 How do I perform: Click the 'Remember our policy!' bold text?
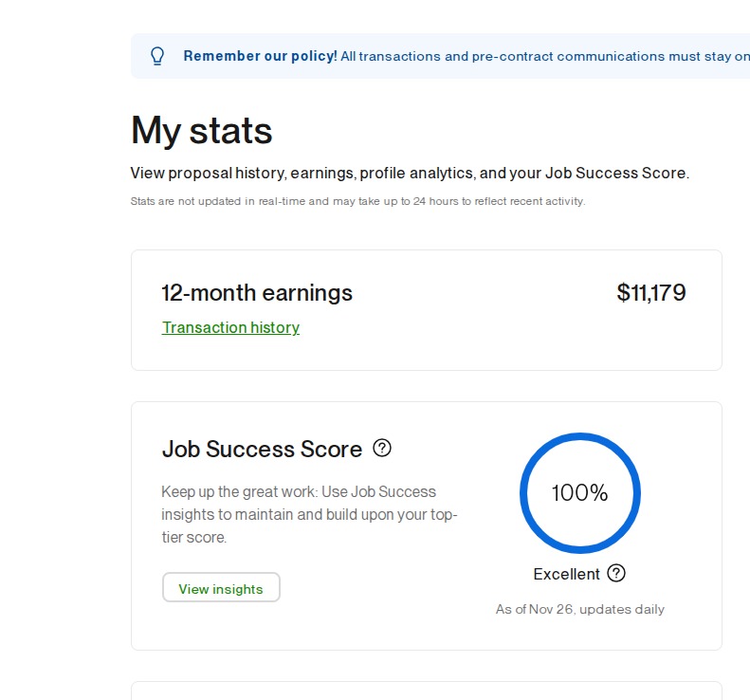pyautogui.click(x=260, y=56)
